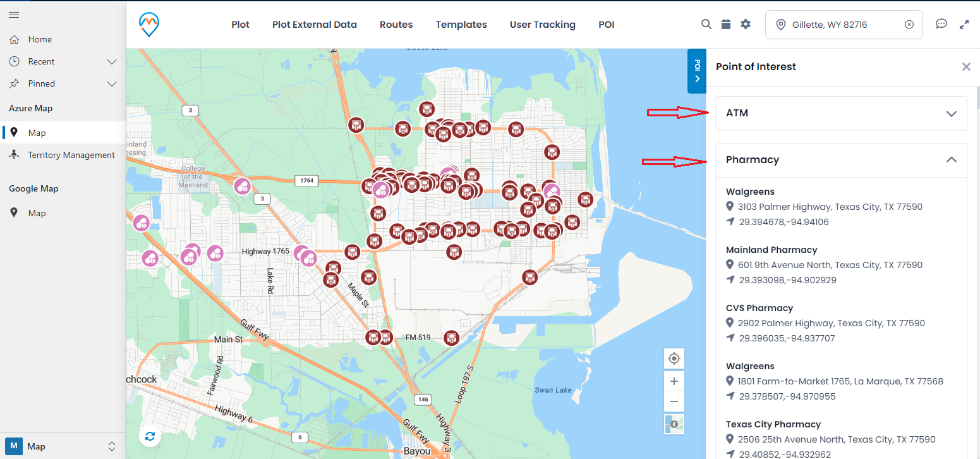Click address 3103 Palmer Highway, Texas City
Screen dimensions: 980x459
click(x=830, y=207)
